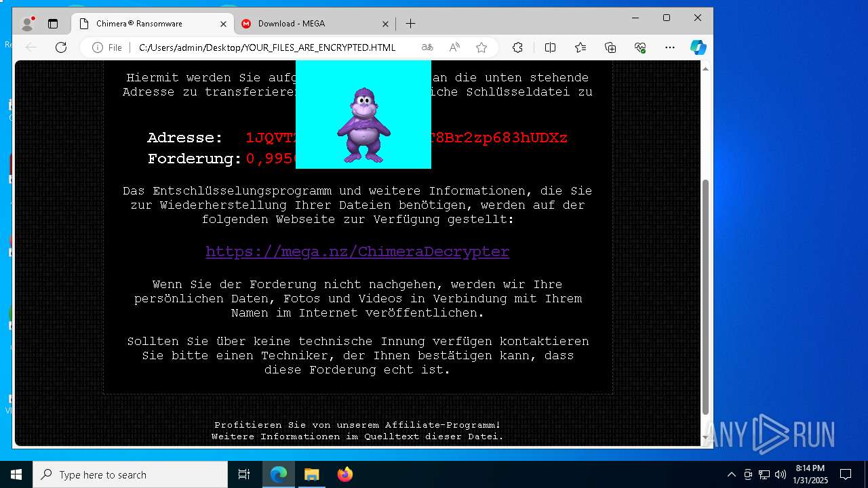The width and height of the screenshot is (868, 488).
Task: Open a new browser tab
Action: 410,24
